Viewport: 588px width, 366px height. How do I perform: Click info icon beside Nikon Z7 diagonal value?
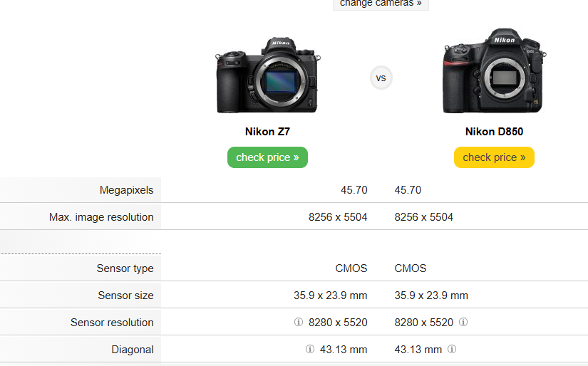(x=310, y=350)
